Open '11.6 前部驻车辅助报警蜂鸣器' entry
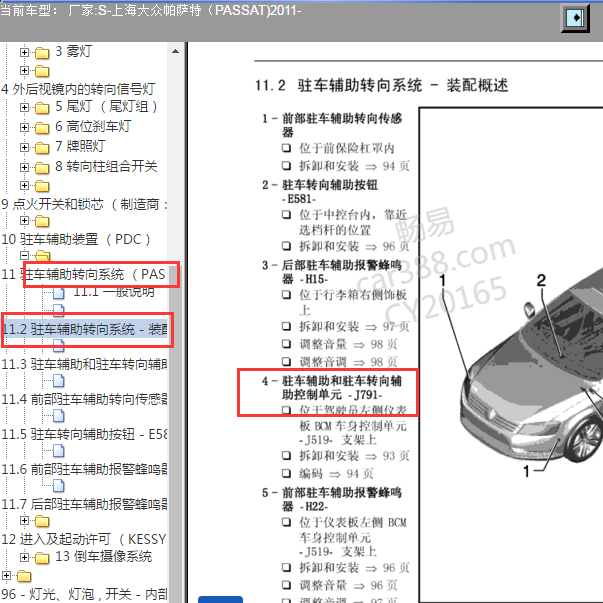This screenshot has height=603, width=603. (84, 469)
